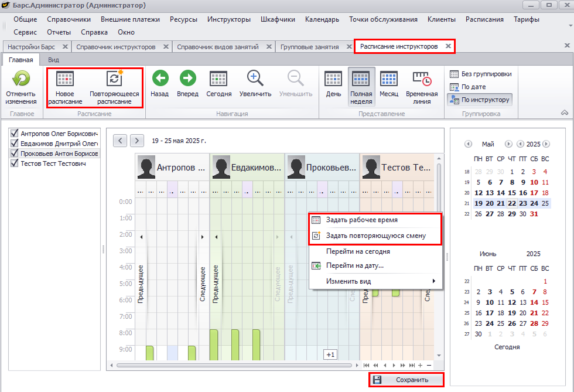This screenshot has width=574, height=392.
Task: Open the Инструкторы menu
Action: coord(229,19)
